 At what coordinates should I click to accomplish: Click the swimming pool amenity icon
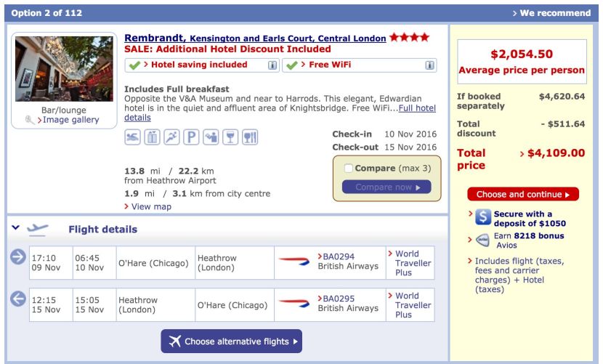coord(133,137)
